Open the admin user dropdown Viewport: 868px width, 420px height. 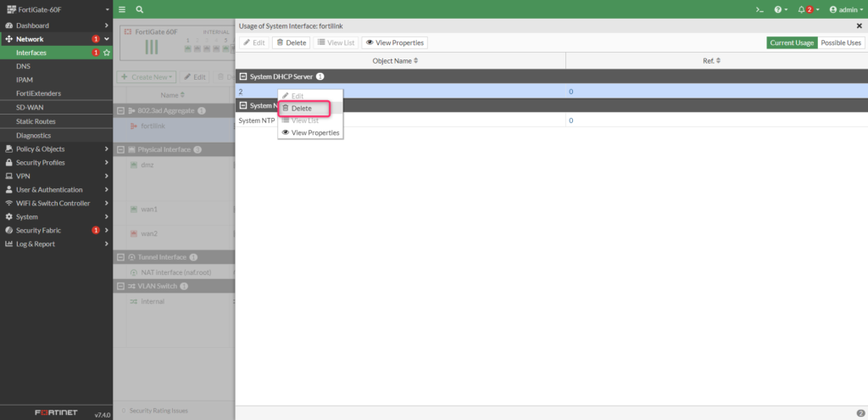click(843, 9)
